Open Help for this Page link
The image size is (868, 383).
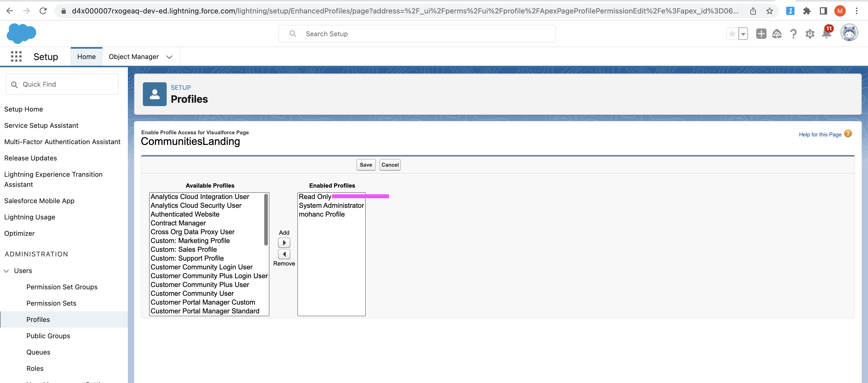[820, 134]
